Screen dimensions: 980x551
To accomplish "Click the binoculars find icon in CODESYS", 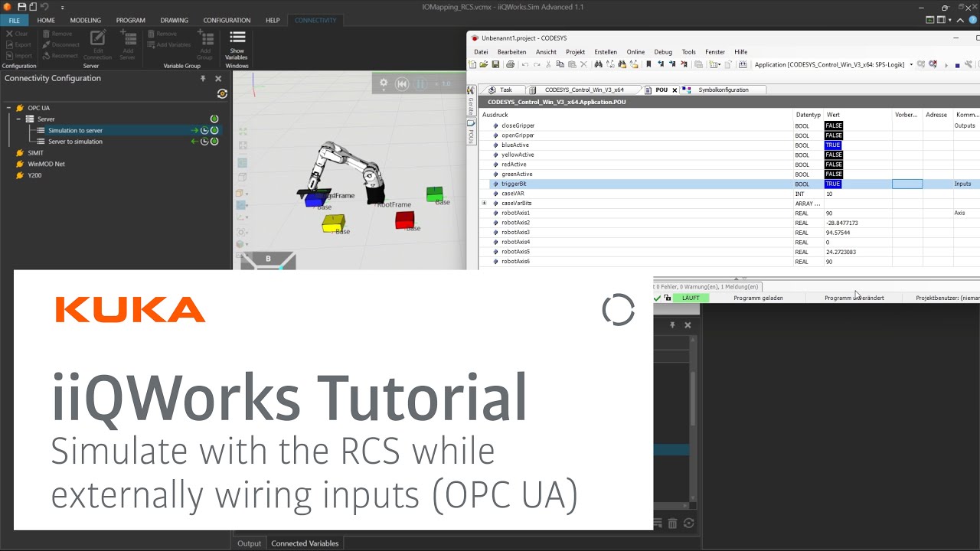I will pos(599,65).
